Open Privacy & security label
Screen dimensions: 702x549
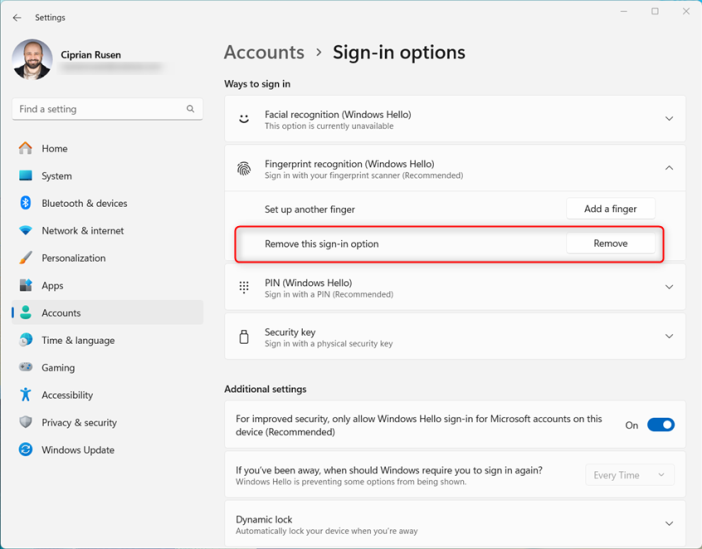click(79, 422)
